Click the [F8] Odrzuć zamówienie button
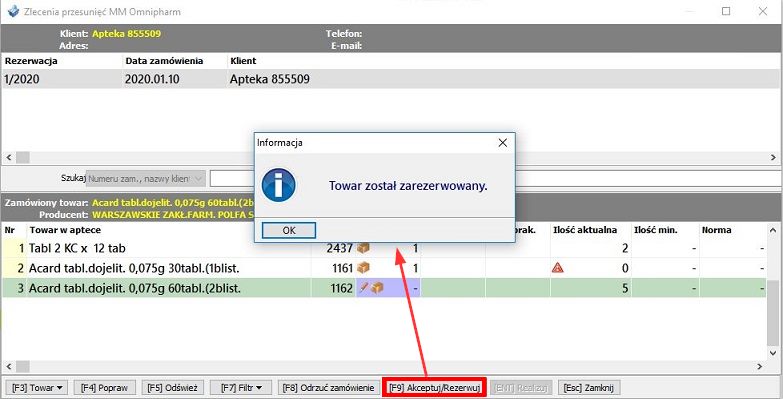 point(328,388)
